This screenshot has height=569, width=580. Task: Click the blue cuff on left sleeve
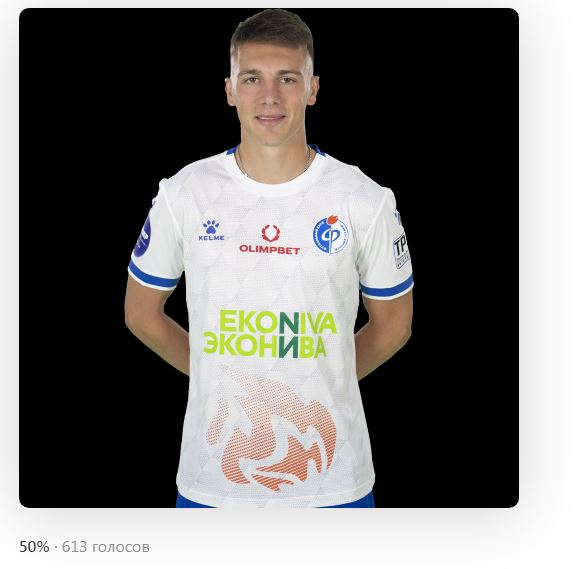(153, 276)
